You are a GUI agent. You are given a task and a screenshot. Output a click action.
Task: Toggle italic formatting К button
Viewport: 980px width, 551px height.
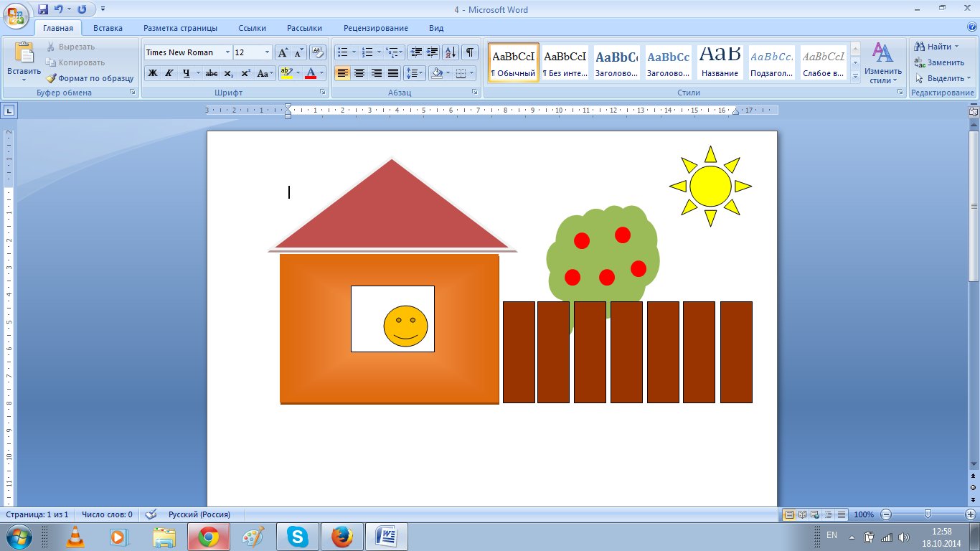[x=169, y=73]
